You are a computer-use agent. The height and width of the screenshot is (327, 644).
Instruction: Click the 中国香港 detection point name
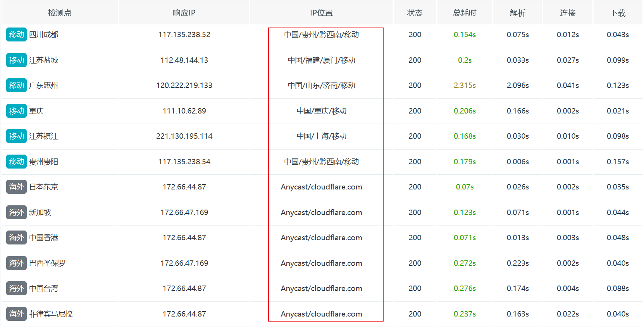[x=43, y=238]
